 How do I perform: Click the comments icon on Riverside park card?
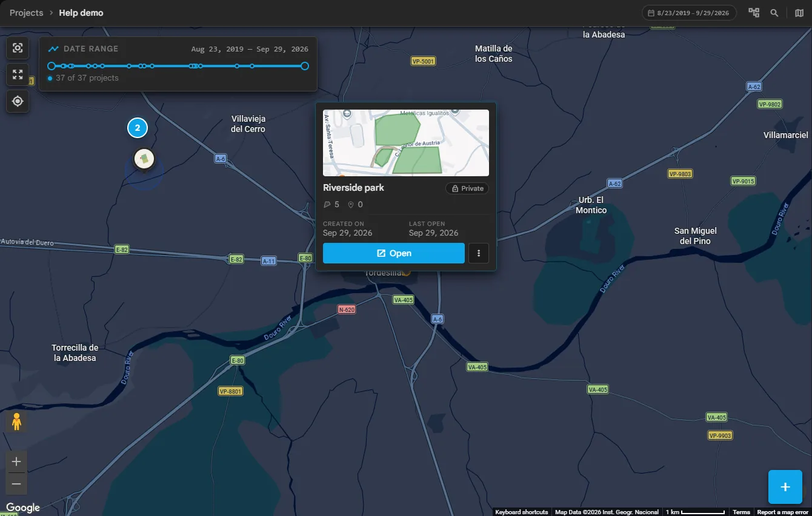coord(328,205)
